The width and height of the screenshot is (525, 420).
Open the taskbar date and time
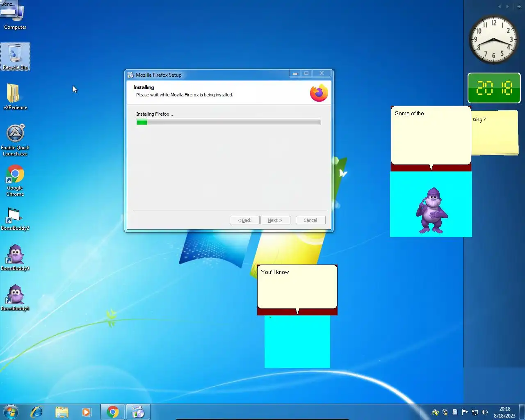pos(504,412)
